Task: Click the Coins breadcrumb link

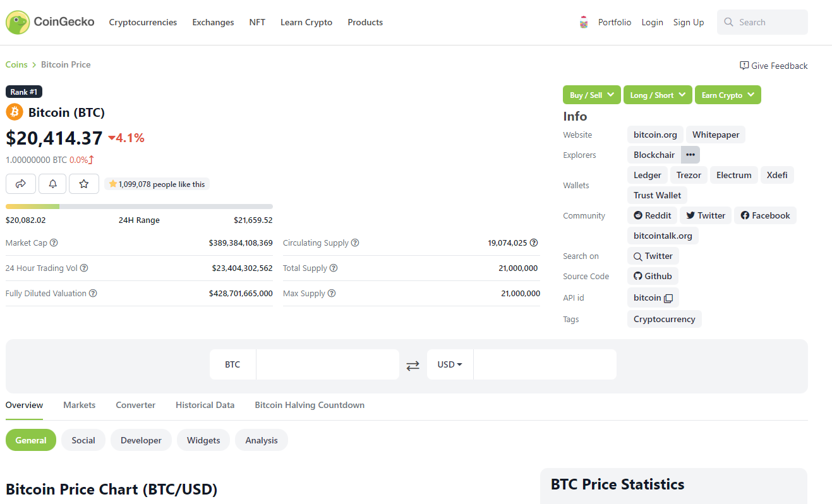Action: point(16,64)
